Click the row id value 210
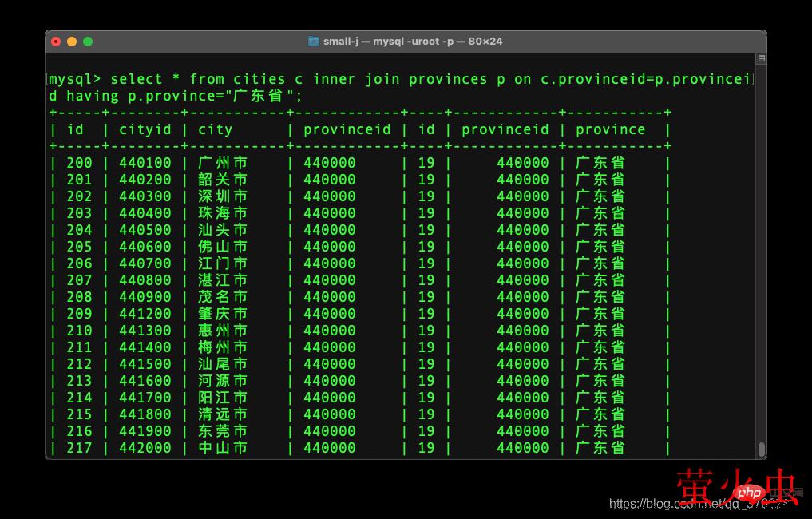The image size is (812, 519). 79,331
